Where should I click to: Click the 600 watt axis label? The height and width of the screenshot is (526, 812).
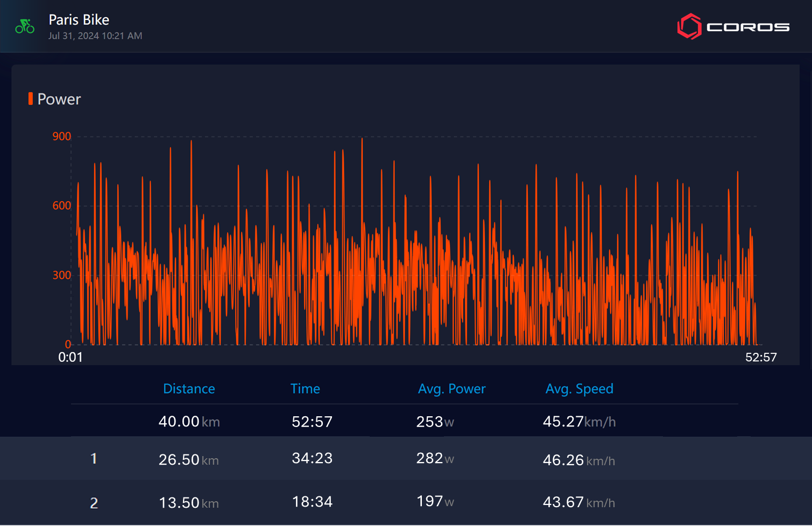(x=61, y=206)
